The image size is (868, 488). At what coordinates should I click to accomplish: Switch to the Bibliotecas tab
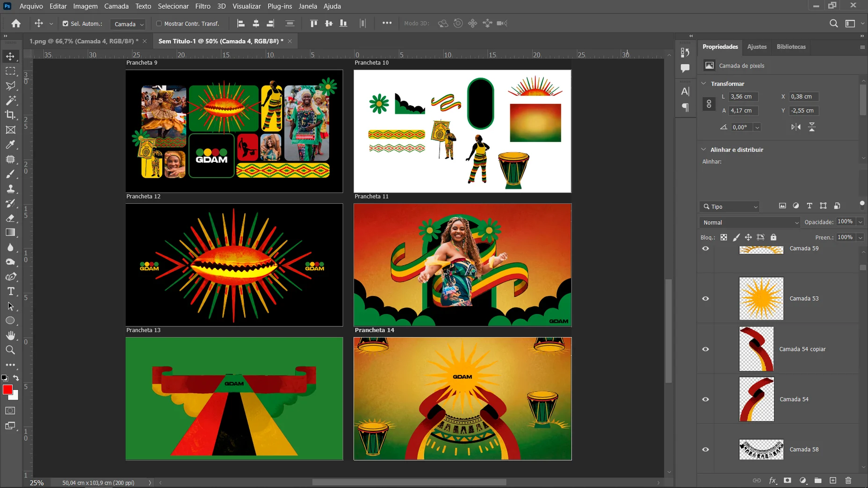[x=791, y=47]
